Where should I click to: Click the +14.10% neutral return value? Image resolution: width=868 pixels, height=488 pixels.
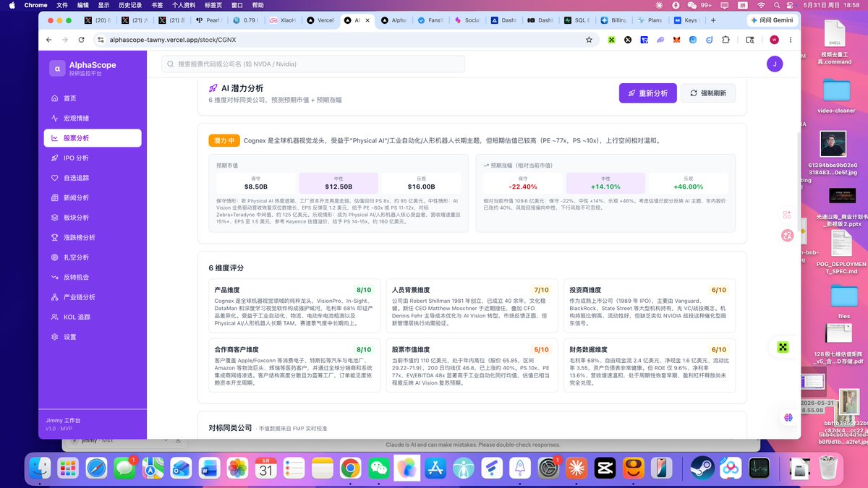(x=605, y=186)
